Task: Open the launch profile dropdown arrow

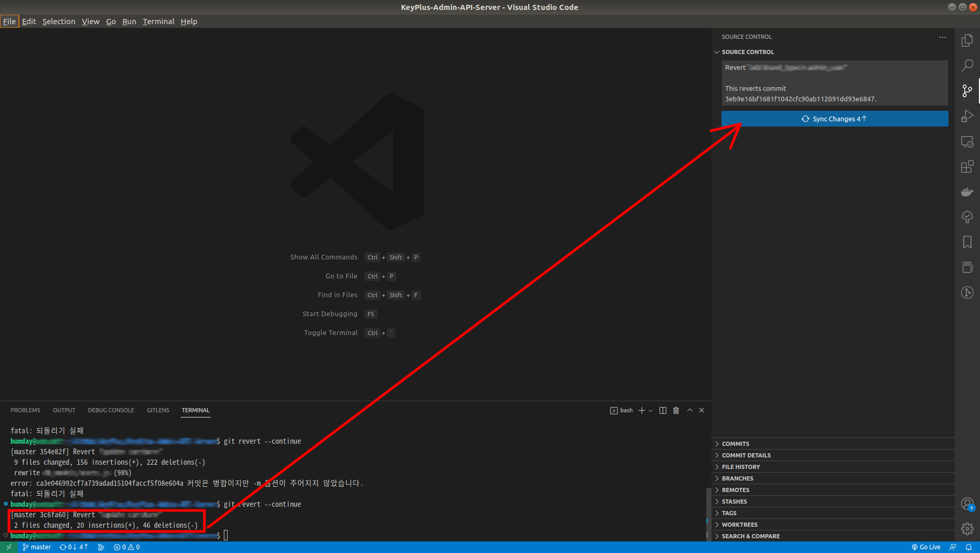Action: click(651, 411)
